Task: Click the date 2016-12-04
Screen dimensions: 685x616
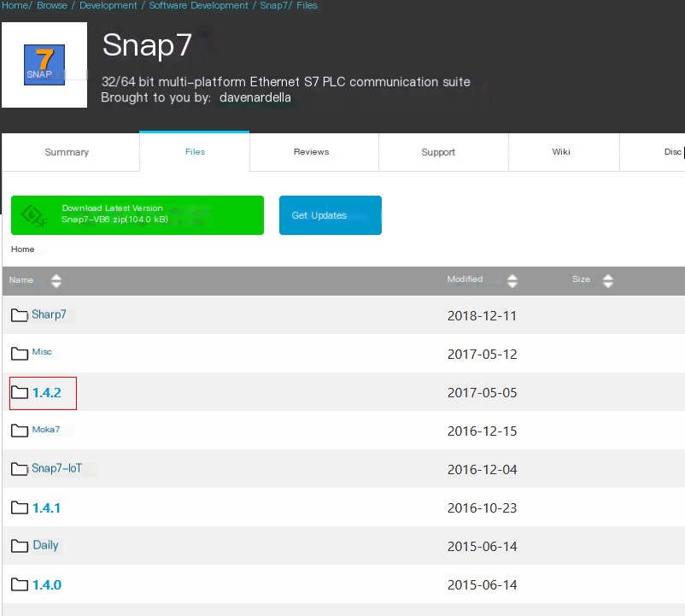Action: point(482,470)
